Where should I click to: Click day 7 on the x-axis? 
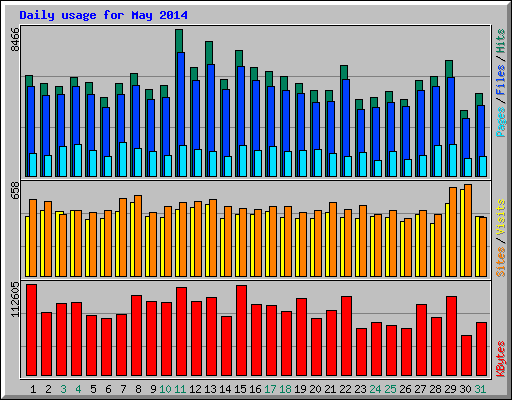pos(123,389)
